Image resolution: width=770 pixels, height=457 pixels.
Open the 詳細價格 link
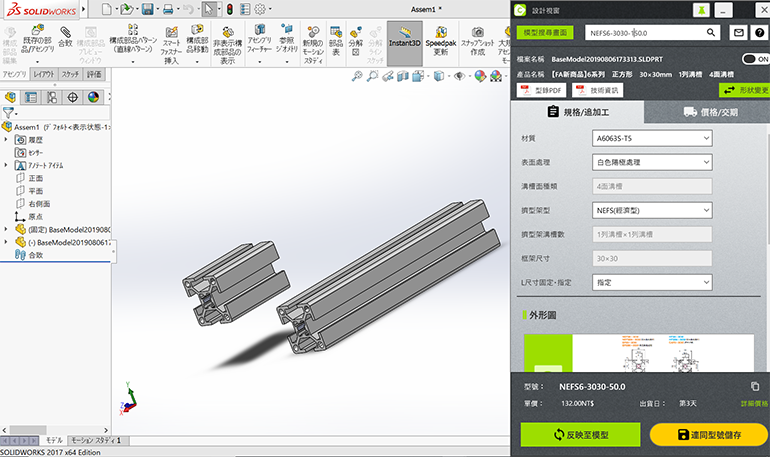pos(753,402)
